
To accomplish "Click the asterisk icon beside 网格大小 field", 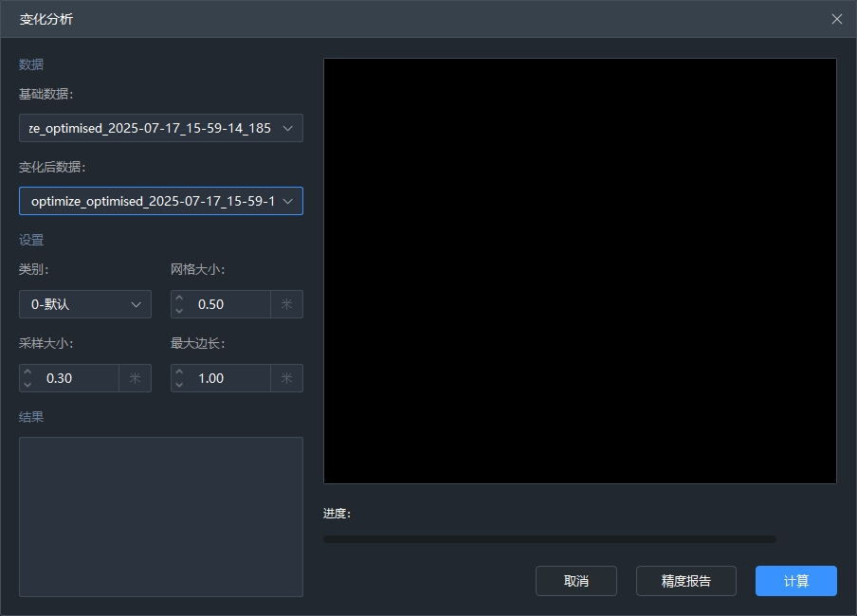I will pyautogui.click(x=286, y=304).
